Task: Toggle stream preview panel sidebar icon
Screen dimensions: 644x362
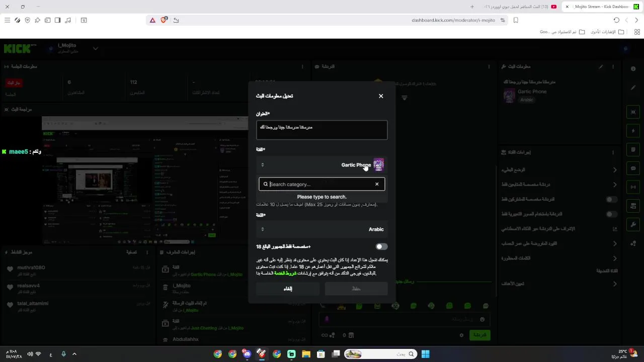Action: point(633,112)
